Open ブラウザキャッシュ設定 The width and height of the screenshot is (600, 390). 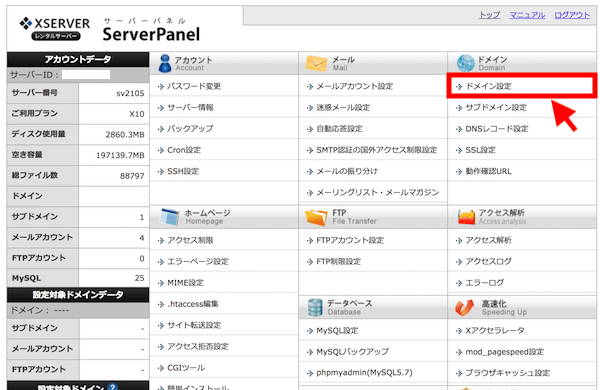click(x=507, y=373)
